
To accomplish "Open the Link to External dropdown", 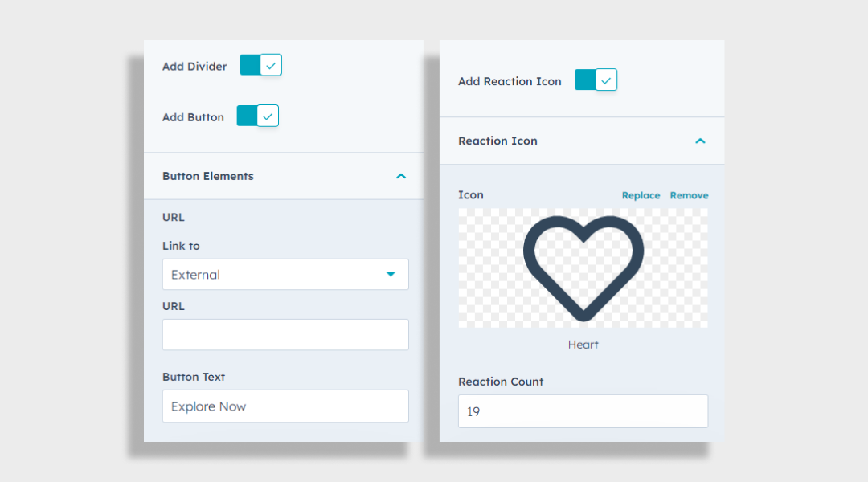I will tap(285, 275).
